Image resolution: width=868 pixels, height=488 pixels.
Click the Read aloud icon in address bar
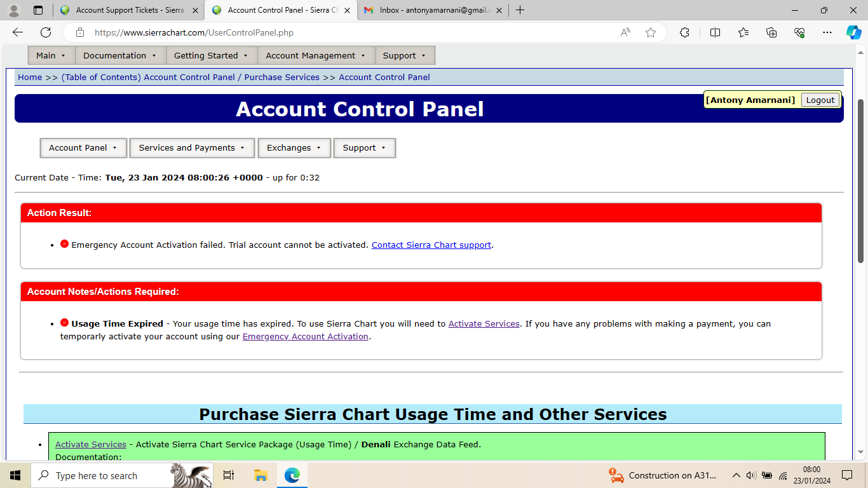click(625, 32)
